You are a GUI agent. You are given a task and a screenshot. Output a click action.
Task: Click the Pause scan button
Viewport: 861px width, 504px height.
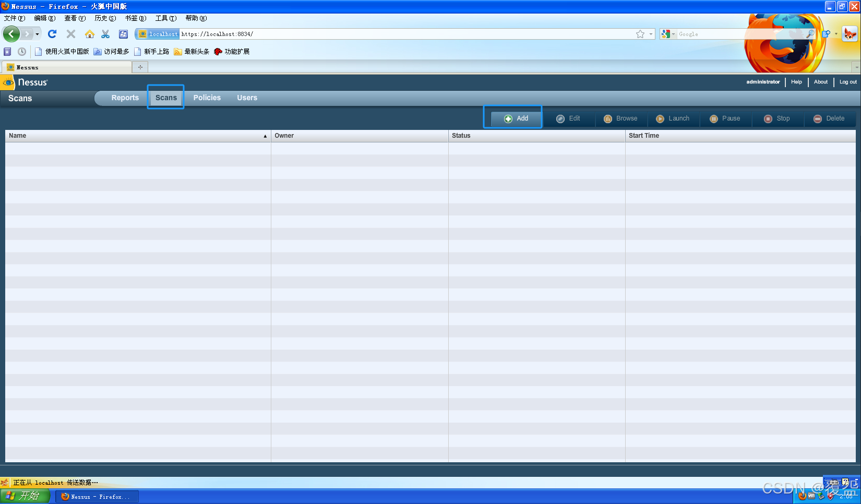pyautogui.click(x=725, y=118)
